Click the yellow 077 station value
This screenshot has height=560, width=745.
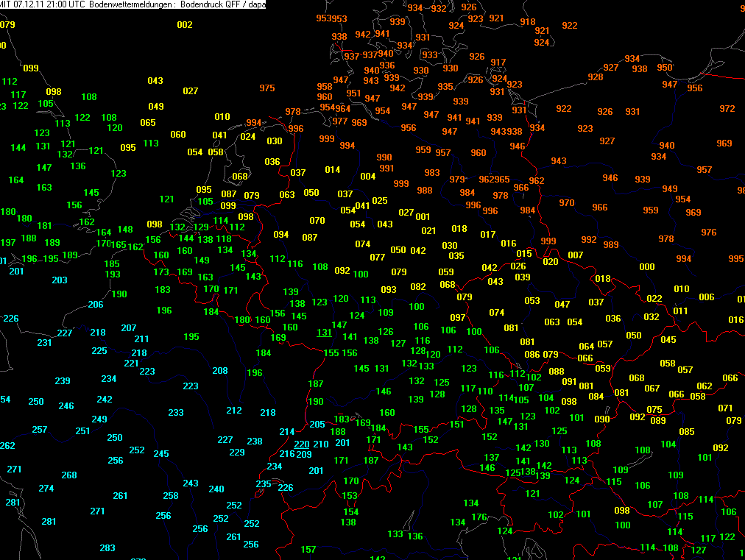tap(378, 258)
